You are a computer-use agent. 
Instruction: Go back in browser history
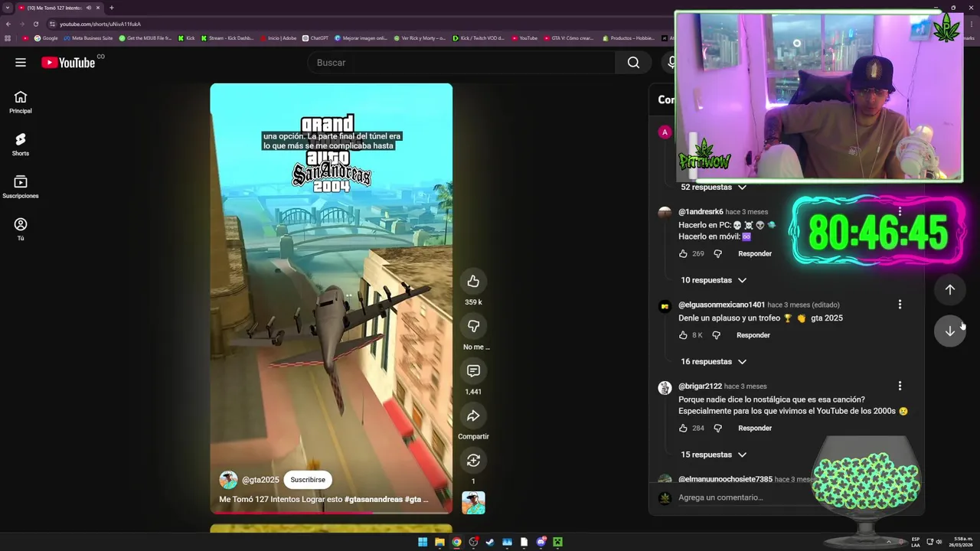[8, 24]
